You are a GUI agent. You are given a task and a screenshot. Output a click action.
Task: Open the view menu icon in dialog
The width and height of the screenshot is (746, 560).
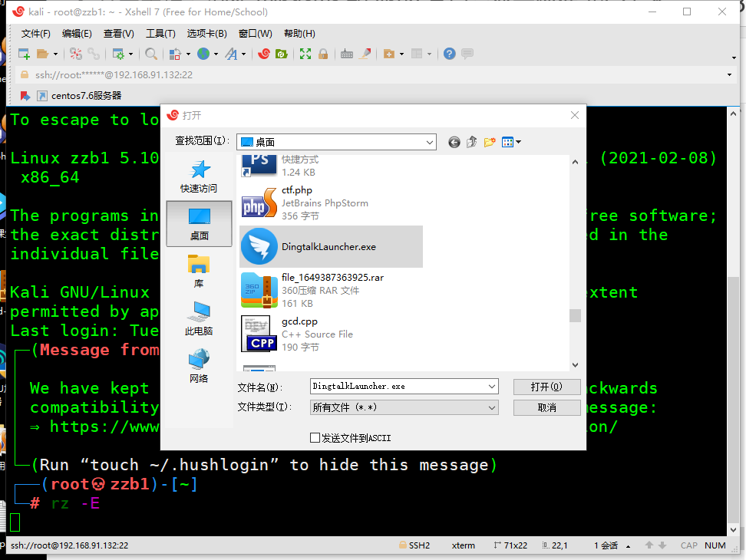(x=511, y=142)
